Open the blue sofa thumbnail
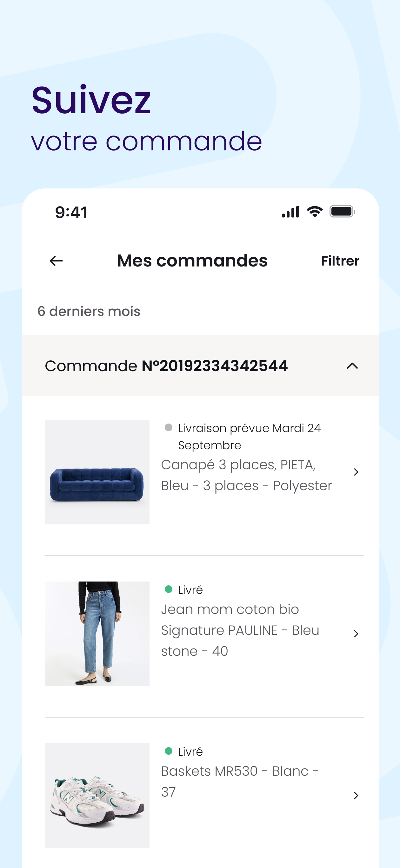Screen dimensions: 400x868 pyautogui.click(x=97, y=472)
